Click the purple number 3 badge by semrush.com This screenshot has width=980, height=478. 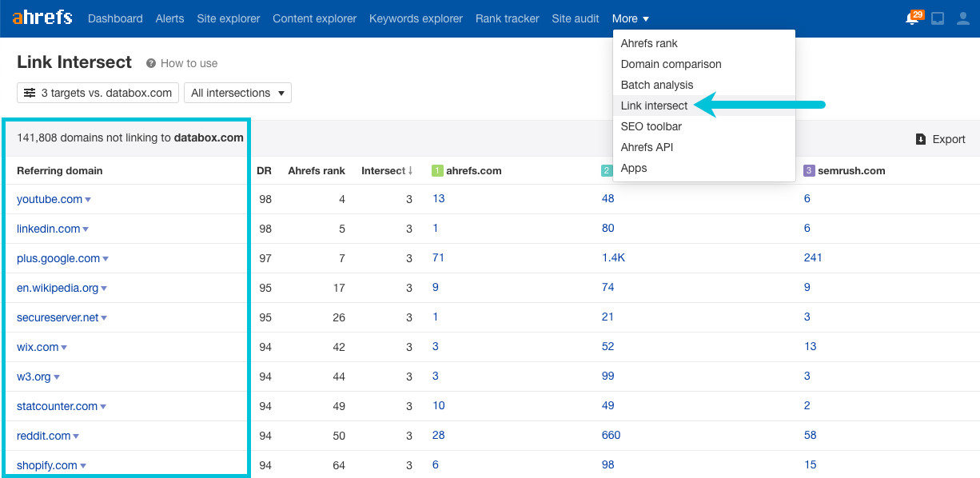click(809, 170)
